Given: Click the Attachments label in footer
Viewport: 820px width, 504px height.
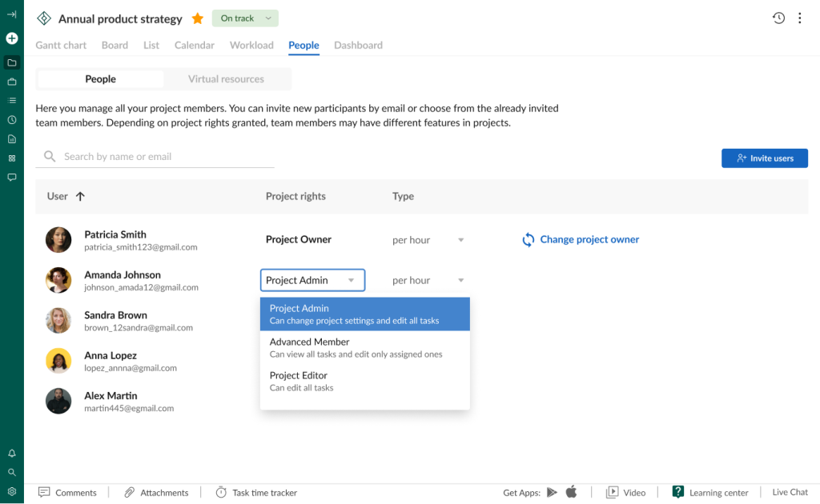Looking at the screenshot, I should coord(164,493).
